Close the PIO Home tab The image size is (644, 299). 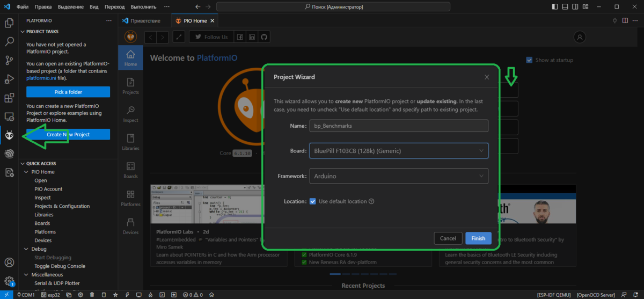(213, 21)
